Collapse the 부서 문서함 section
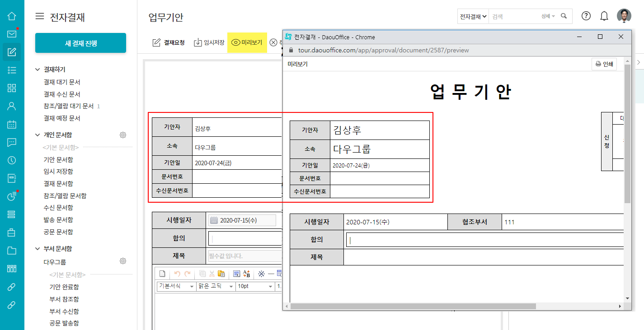 [38, 249]
